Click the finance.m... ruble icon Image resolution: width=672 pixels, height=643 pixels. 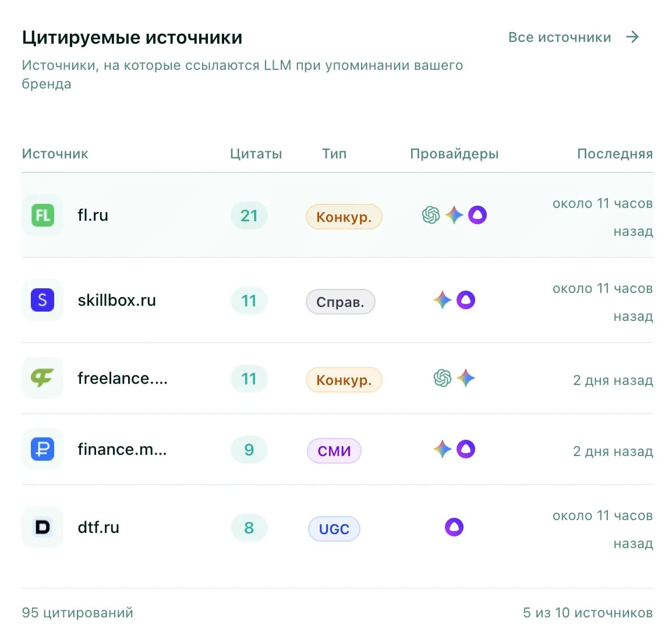(42, 450)
